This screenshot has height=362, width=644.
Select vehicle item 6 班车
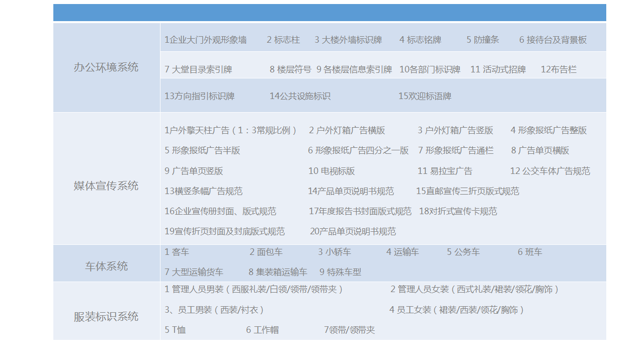(x=530, y=252)
